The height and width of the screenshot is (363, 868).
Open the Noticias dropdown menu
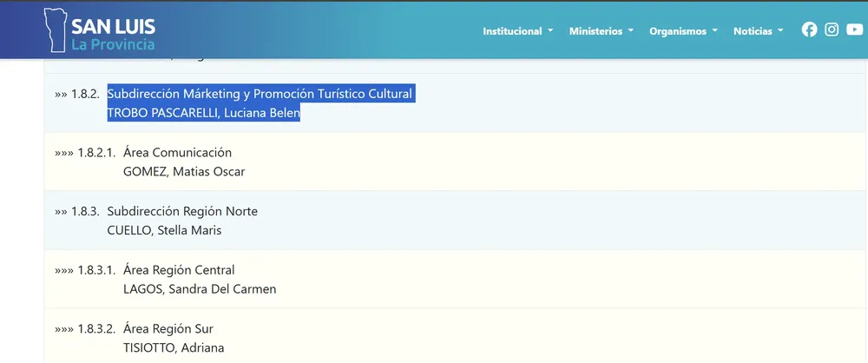tap(758, 30)
